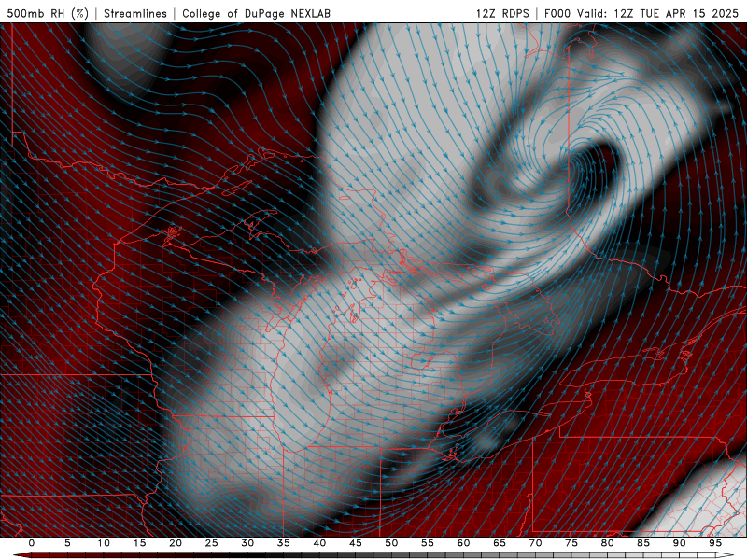Click the "12Z TUE APR 15 2025" valid time
747x560 pixels.
(676, 13)
